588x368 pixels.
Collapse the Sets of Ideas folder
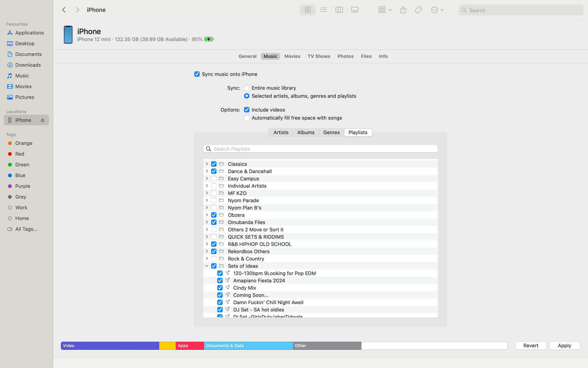[x=207, y=266]
